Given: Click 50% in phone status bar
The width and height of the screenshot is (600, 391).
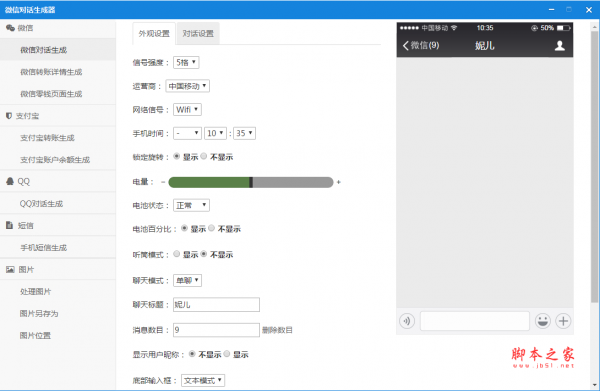Looking at the screenshot, I should pyautogui.click(x=547, y=28).
